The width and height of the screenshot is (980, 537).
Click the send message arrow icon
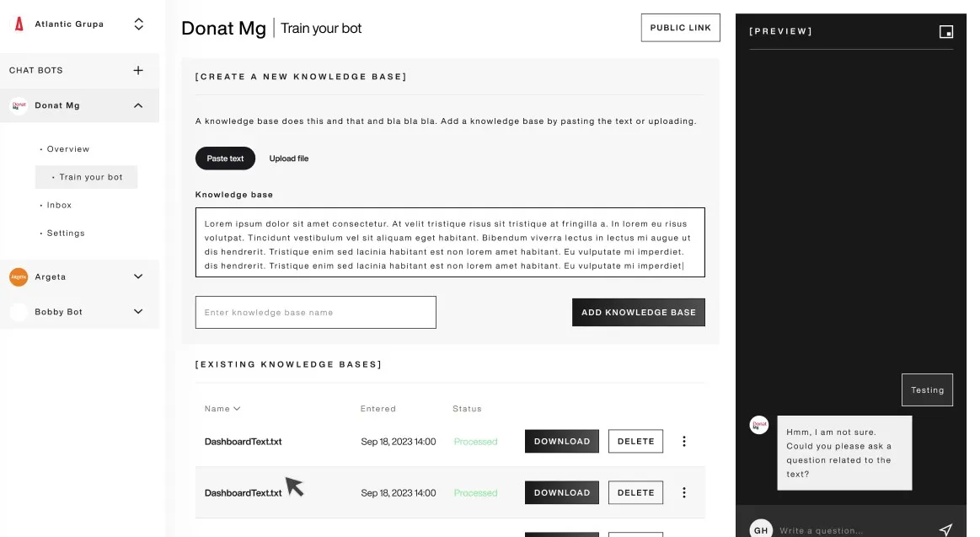(945, 530)
